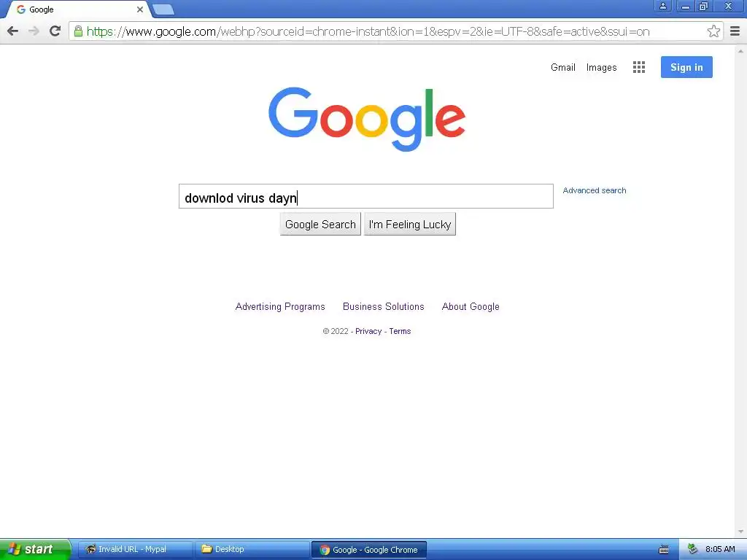Click the 8:05 AM clock
747x560 pixels.
tap(720, 549)
